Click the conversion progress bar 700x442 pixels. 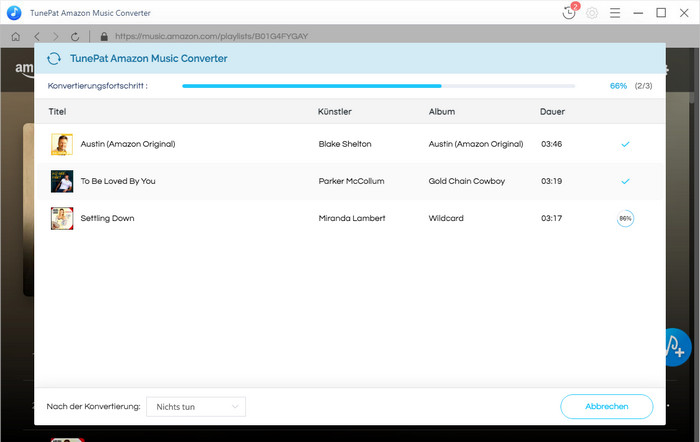379,86
